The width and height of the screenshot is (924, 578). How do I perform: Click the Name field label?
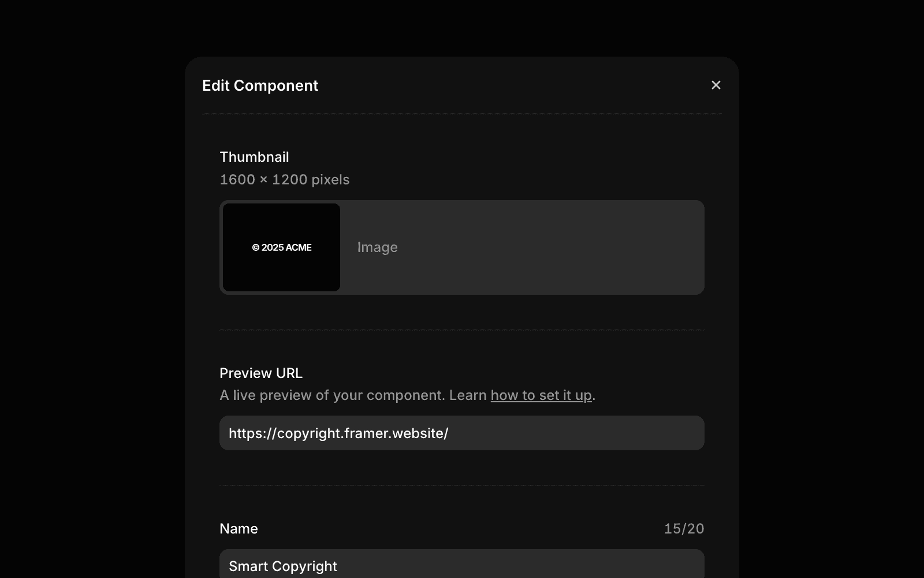point(239,528)
